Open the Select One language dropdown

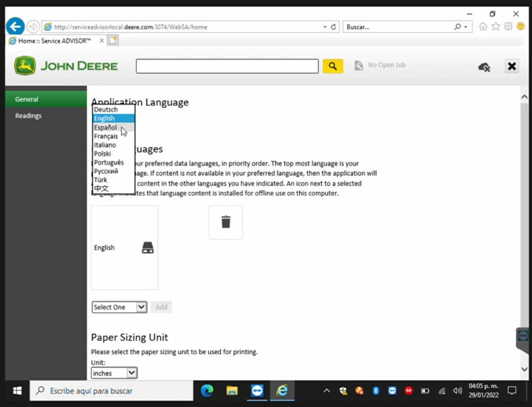[x=119, y=306]
